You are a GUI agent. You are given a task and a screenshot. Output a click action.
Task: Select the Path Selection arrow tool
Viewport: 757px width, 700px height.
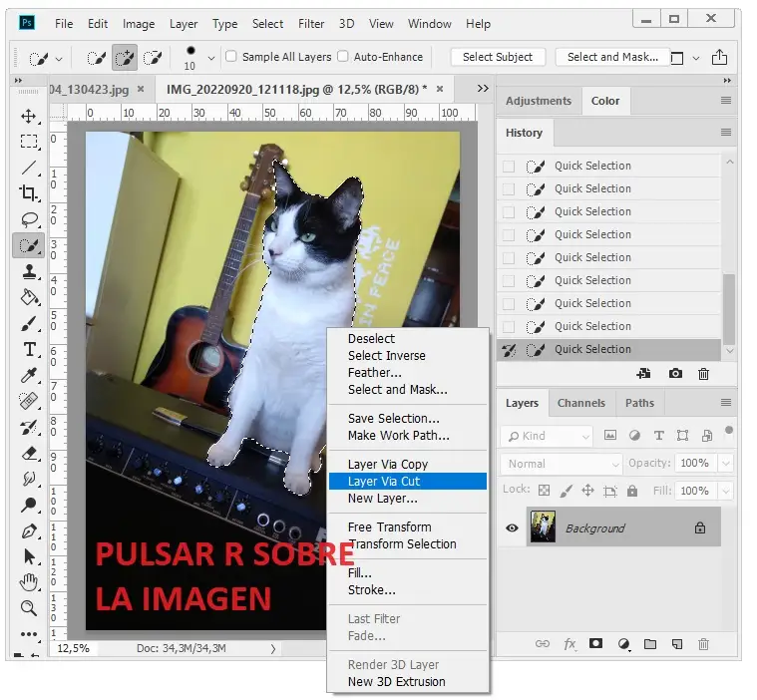point(29,556)
